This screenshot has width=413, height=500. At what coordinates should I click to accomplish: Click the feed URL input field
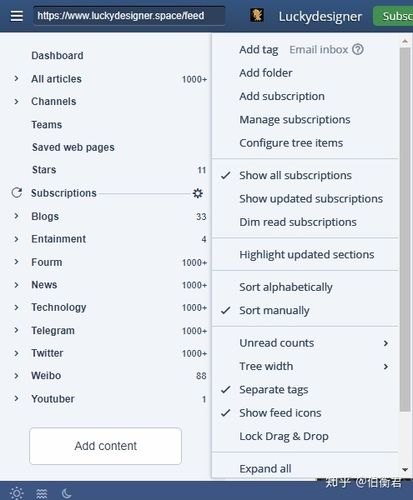[129, 16]
